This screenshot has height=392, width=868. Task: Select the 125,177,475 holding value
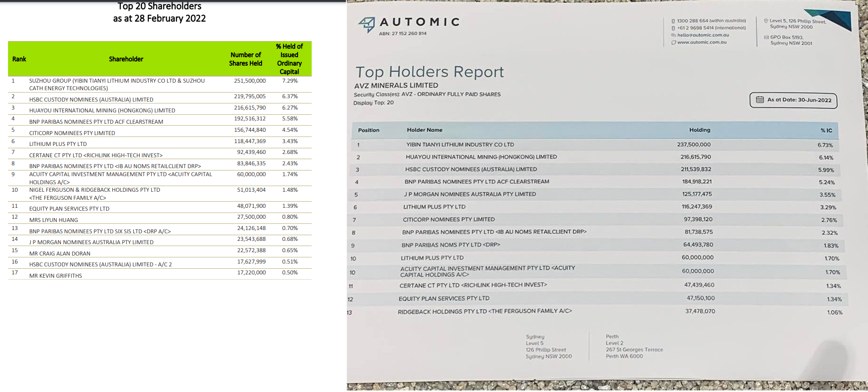tap(697, 194)
